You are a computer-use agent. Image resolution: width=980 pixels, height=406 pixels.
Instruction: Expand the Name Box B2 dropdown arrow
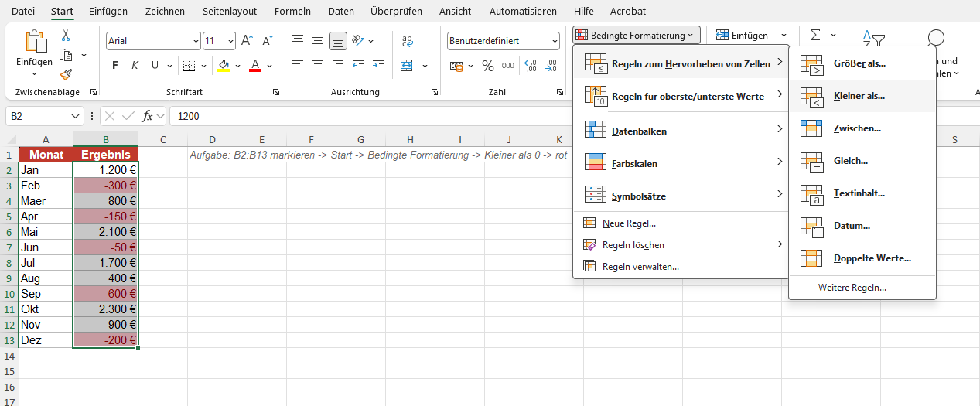click(76, 116)
